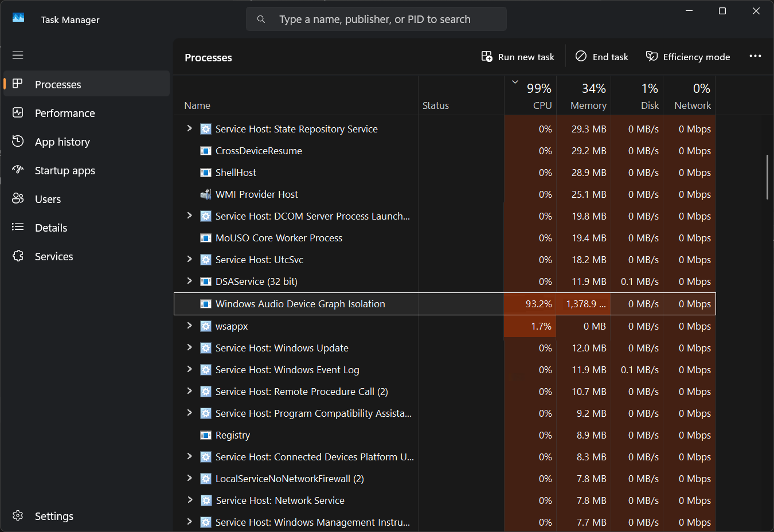
Task: Click the App history clock icon
Action: click(18, 141)
